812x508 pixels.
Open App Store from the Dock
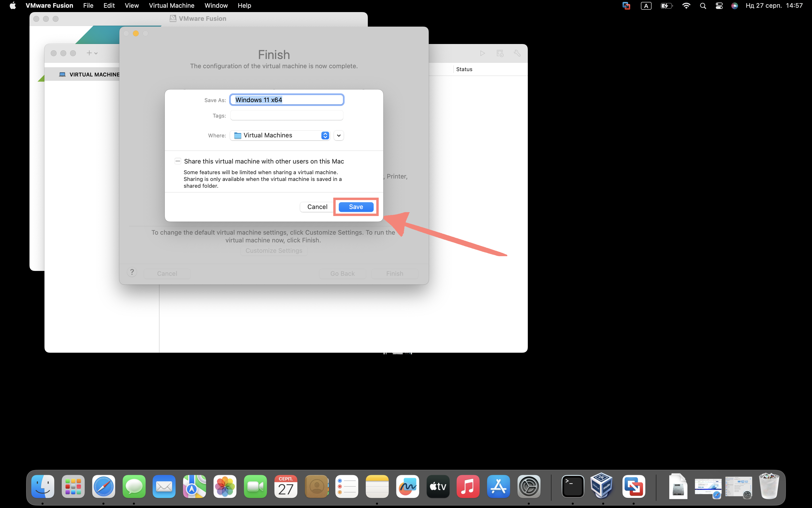[x=499, y=486]
